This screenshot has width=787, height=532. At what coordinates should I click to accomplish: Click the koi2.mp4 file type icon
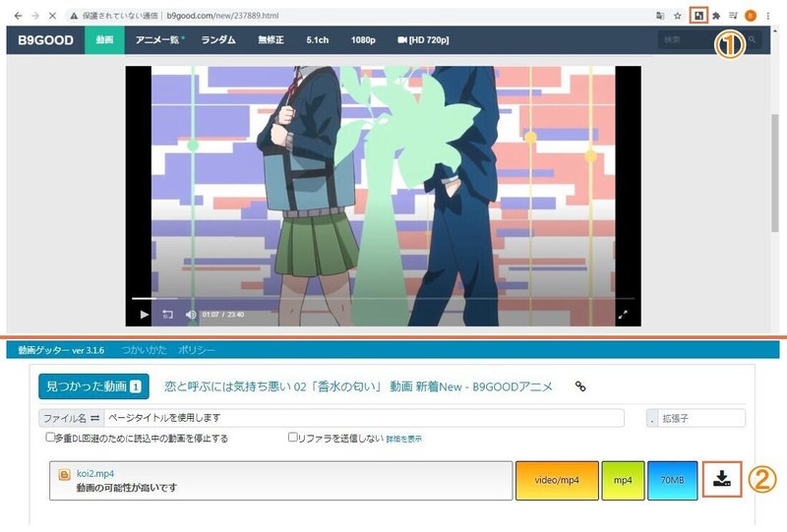pyautogui.click(x=64, y=474)
